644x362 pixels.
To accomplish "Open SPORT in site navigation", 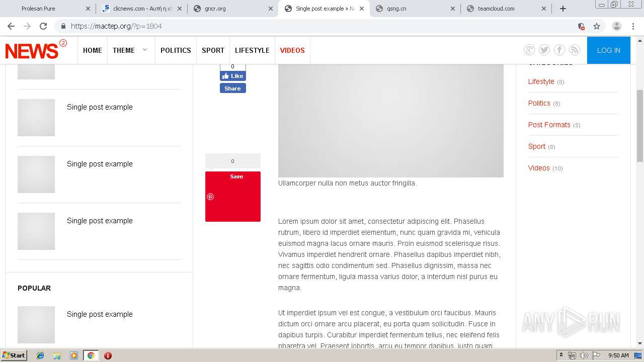I will [213, 50].
